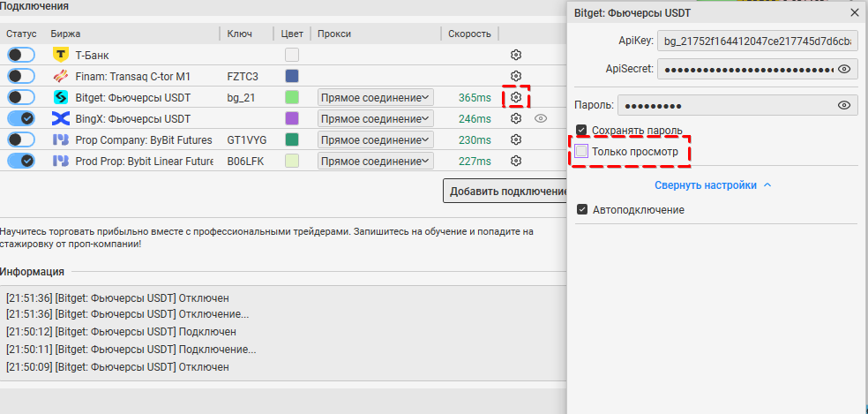This screenshot has width=868, height=414.
Task: Click eye icon next to BingX settings gear
Action: pos(540,118)
